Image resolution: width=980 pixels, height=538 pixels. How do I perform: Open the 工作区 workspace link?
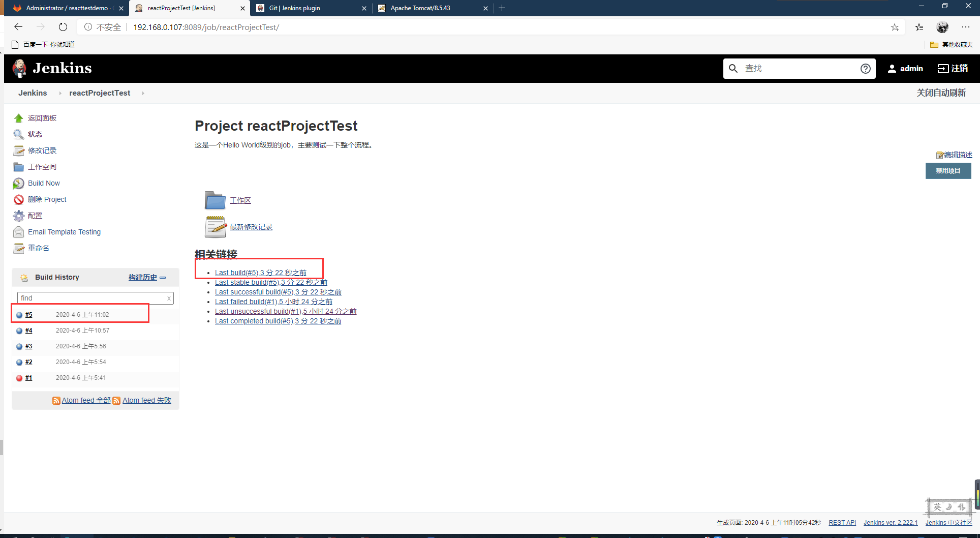point(240,200)
